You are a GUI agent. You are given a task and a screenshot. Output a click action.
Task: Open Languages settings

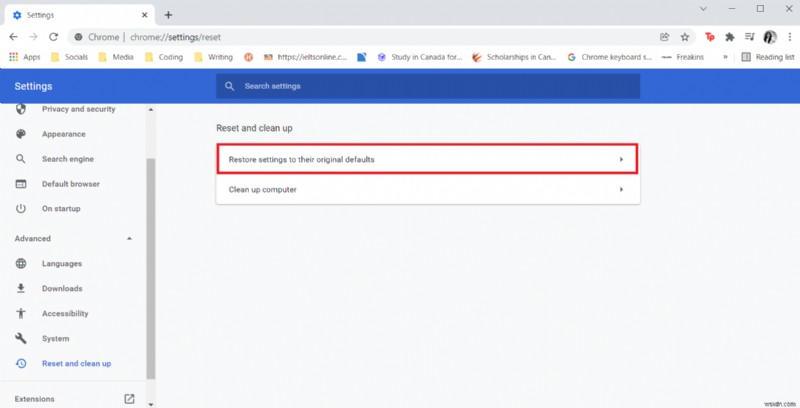(x=62, y=263)
